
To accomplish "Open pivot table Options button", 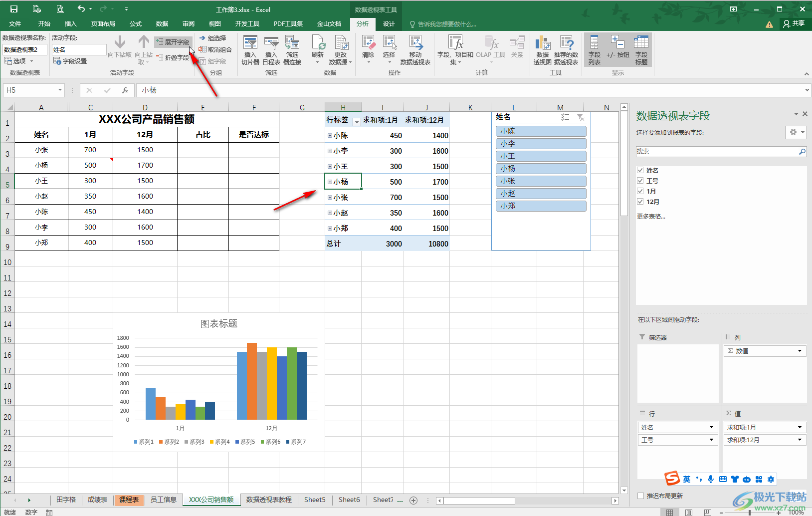I will click(x=19, y=61).
